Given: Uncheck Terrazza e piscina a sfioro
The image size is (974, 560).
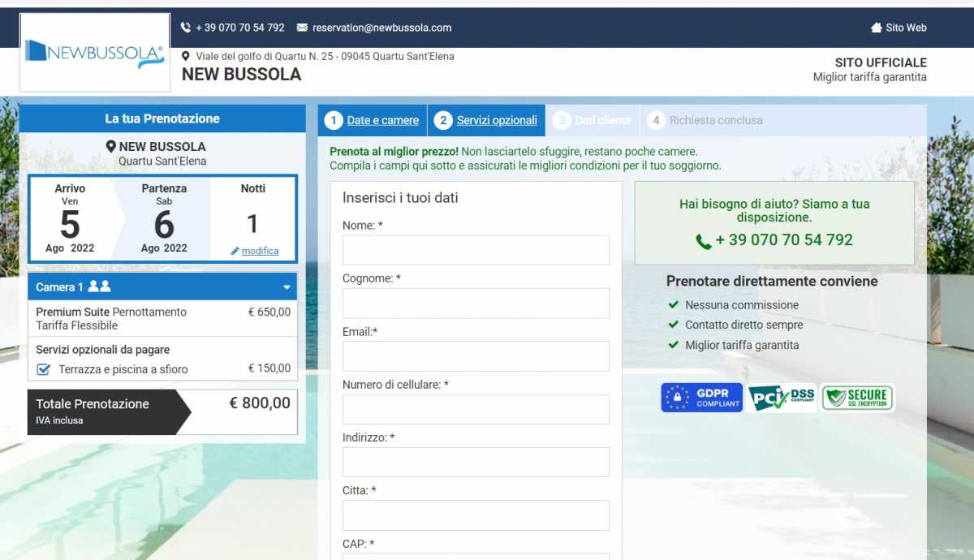Looking at the screenshot, I should click(45, 369).
